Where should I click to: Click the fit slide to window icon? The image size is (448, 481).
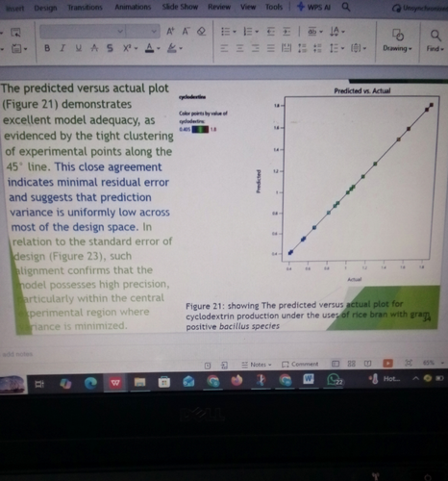(409, 363)
